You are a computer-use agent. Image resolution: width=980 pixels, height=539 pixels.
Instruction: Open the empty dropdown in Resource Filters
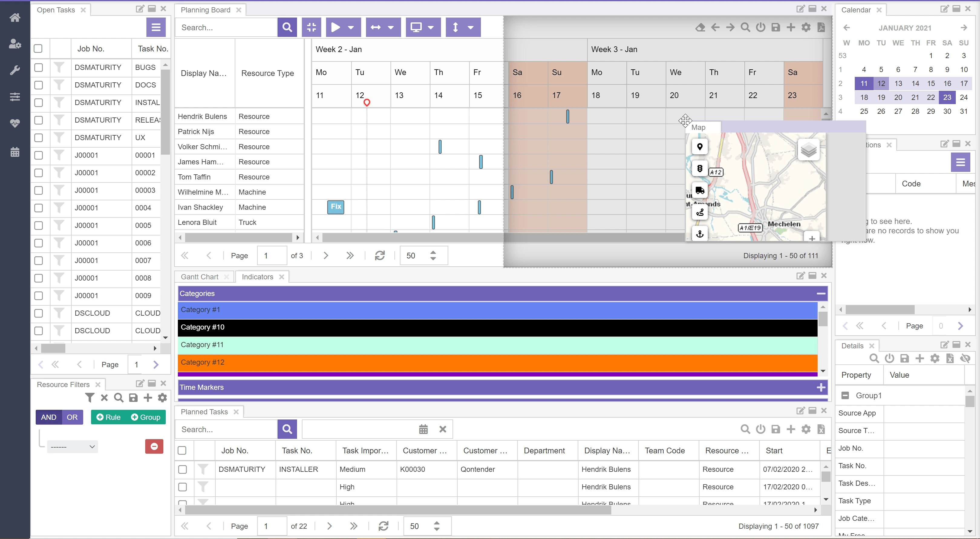[x=72, y=446]
